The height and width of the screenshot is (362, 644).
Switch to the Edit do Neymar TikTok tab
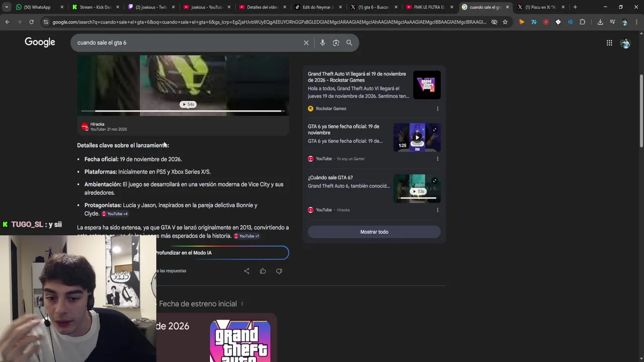[x=318, y=7]
